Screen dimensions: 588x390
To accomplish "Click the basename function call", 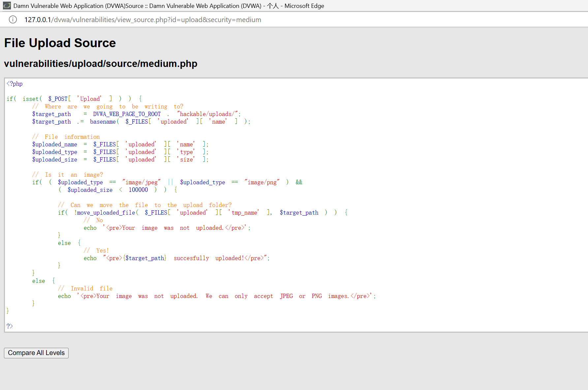I will click(103, 122).
